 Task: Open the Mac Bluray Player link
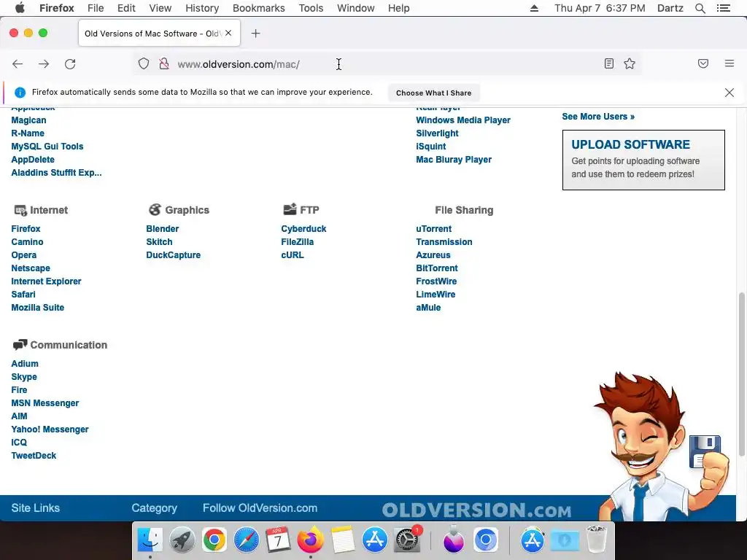454,160
